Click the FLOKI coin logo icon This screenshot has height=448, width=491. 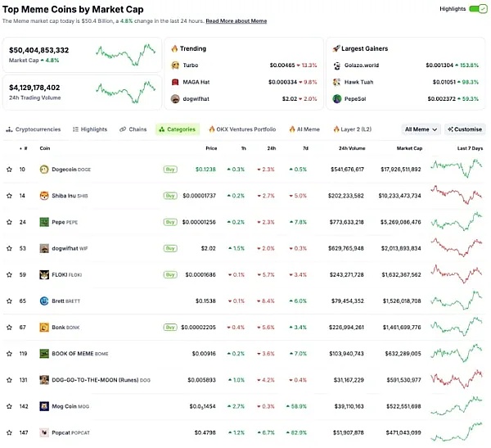44,274
